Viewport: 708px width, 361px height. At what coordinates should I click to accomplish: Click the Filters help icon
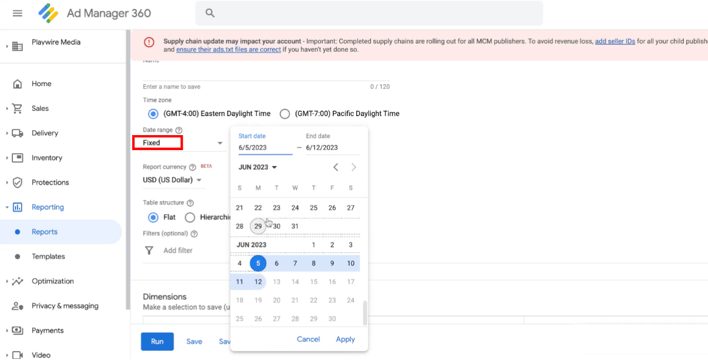click(194, 234)
